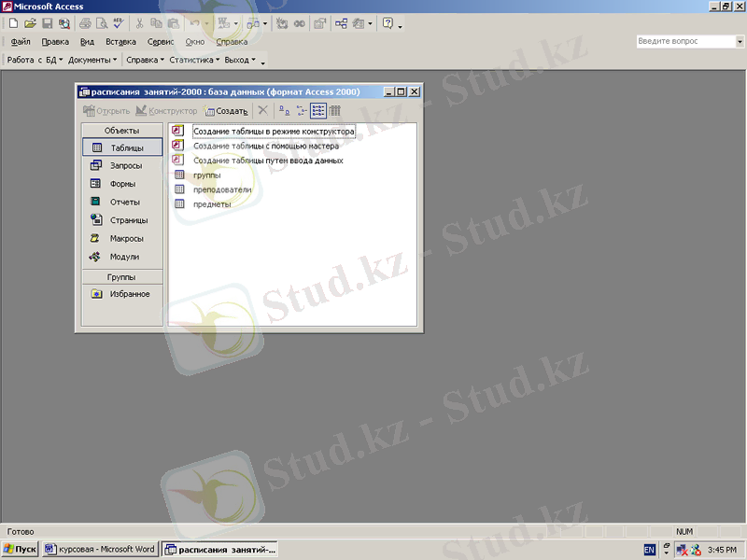Click the Microsoft Access Help question icon
This screenshot has height=560, width=747.
click(x=388, y=23)
